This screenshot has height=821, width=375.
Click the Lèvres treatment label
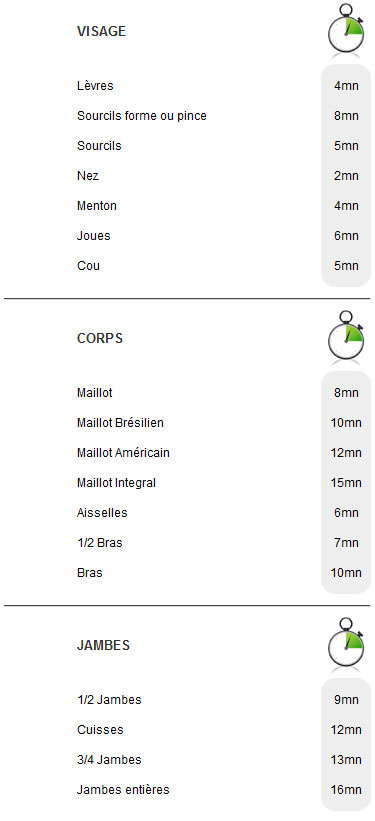tap(95, 85)
